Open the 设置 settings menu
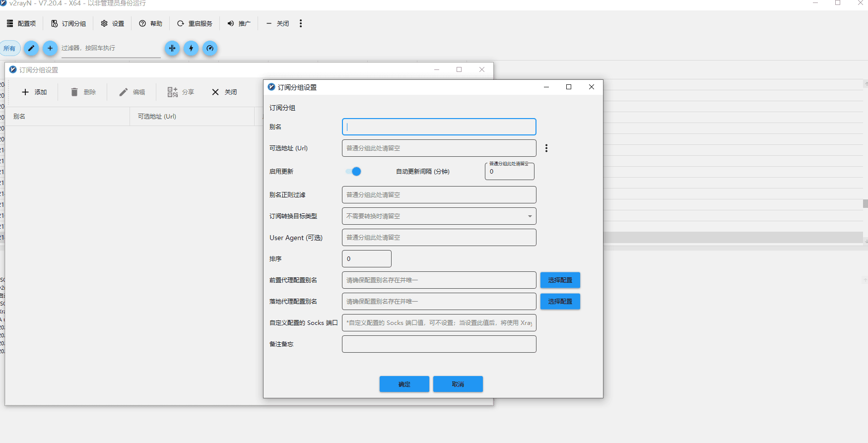 tap(113, 23)
